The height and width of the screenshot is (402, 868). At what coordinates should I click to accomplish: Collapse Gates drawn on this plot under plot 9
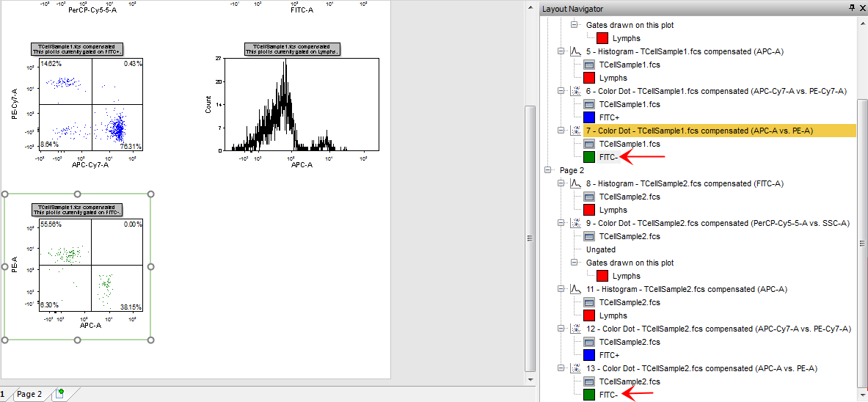coord(575,263)
